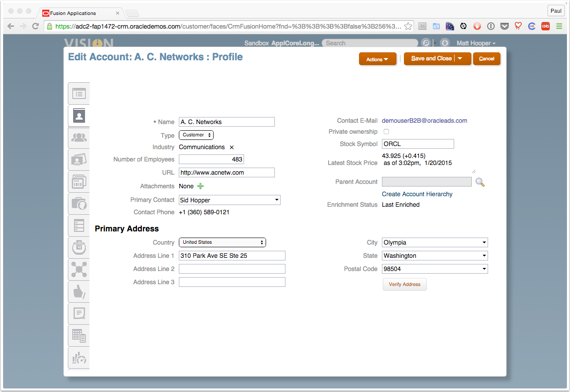Open the sidebar tab with briefcase icon
570x392 pixels.
click(79, 204)
